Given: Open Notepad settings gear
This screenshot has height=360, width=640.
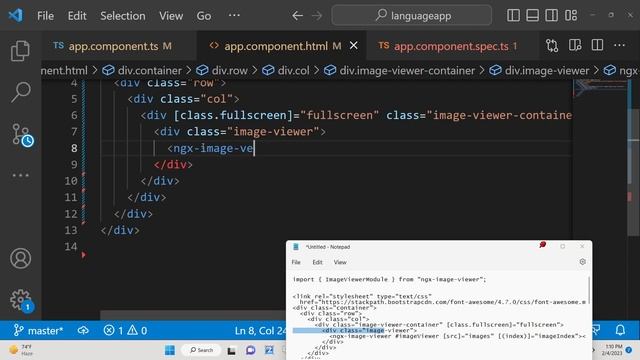Looking at the screenshot, I should [582, 262].
